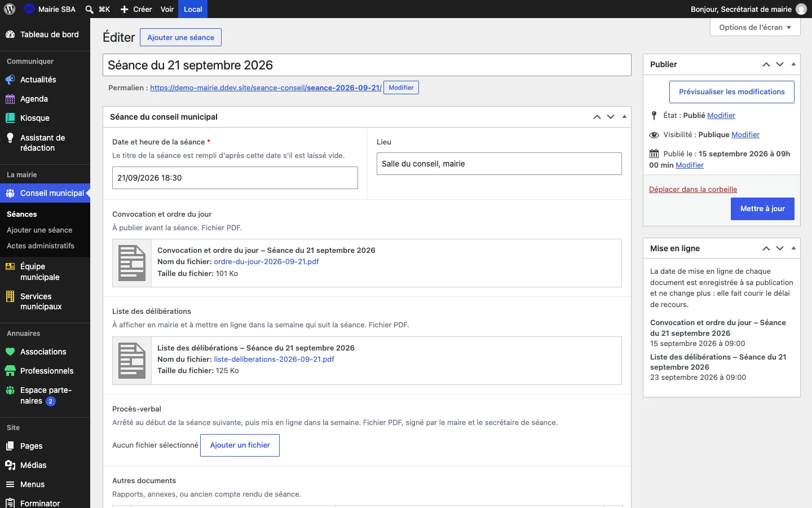Open the Menus menu item
The height and width of the screenshot is (508, 812).
[x=45, y=484]
